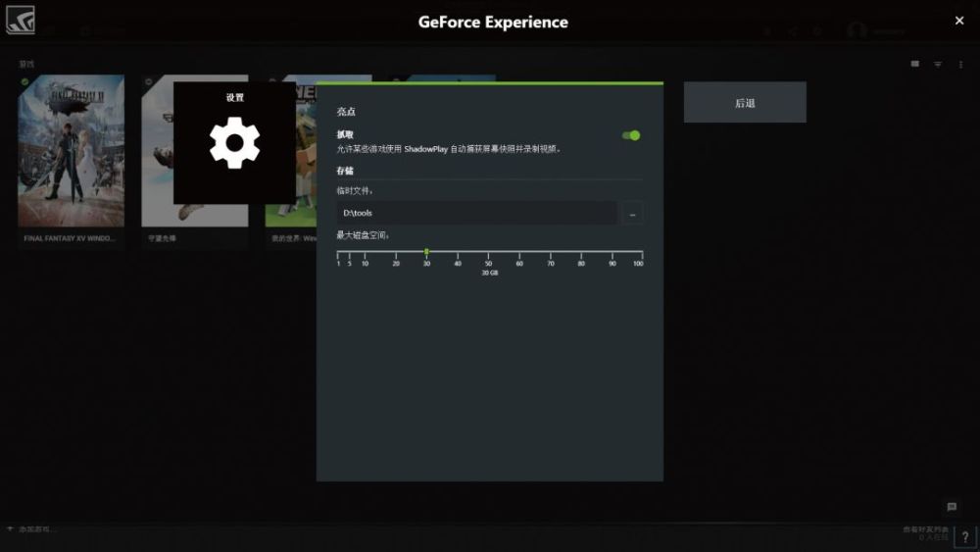The height and width of the screenshot is (552, 980).
Task: Open the three-dot more options menu
Action: pyautogui.click(x=960, y=65)
